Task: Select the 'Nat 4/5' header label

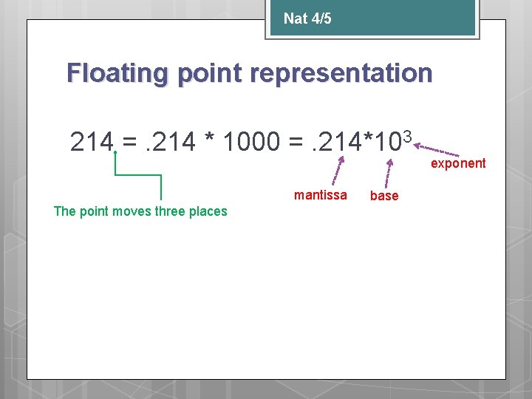Action: (307, 18)
